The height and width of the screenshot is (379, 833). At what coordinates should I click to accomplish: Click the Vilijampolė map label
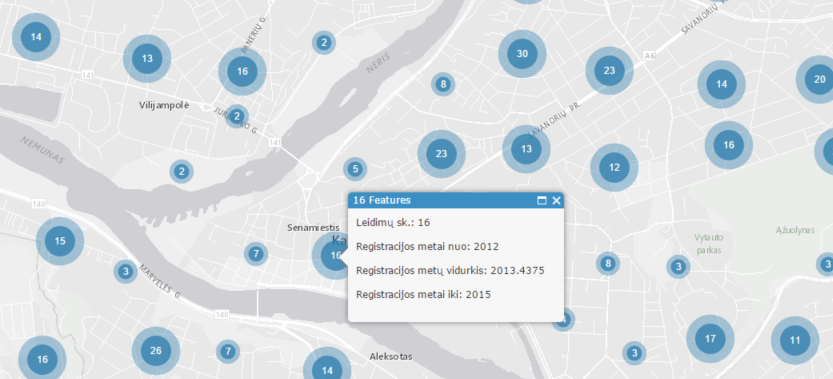click(164, 105)
